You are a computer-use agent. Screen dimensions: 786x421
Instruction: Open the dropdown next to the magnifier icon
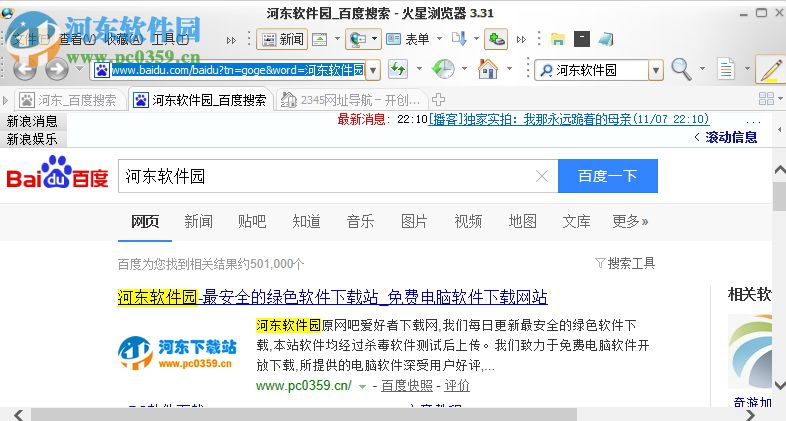[702, 68]
